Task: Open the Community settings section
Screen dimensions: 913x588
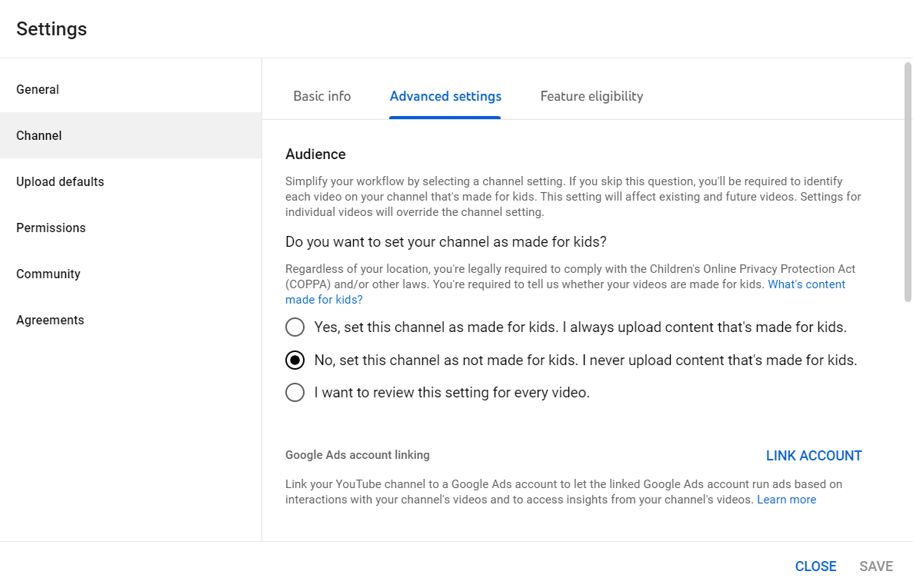Action: [x=131, y=274]
